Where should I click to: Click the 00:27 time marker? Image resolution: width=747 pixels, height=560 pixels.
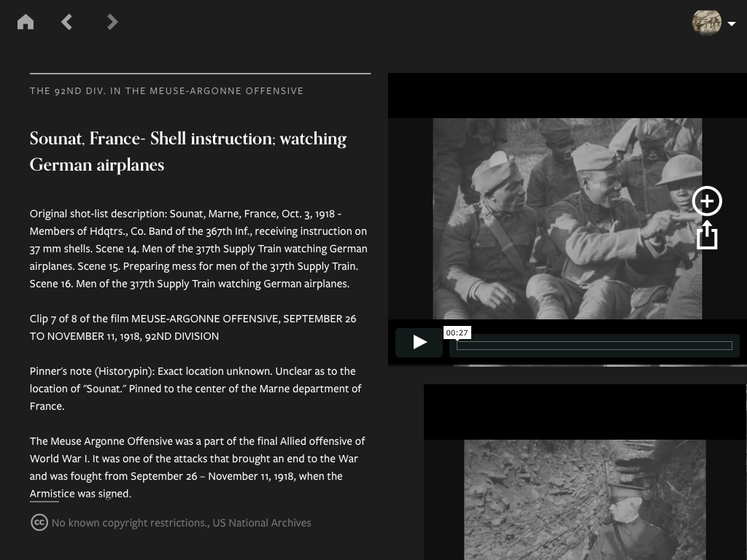457,332
